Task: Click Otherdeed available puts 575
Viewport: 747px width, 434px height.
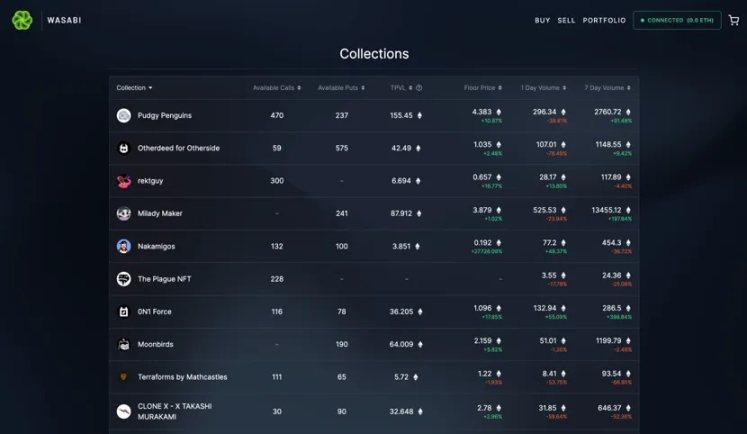Action: (x=342, y=148)
